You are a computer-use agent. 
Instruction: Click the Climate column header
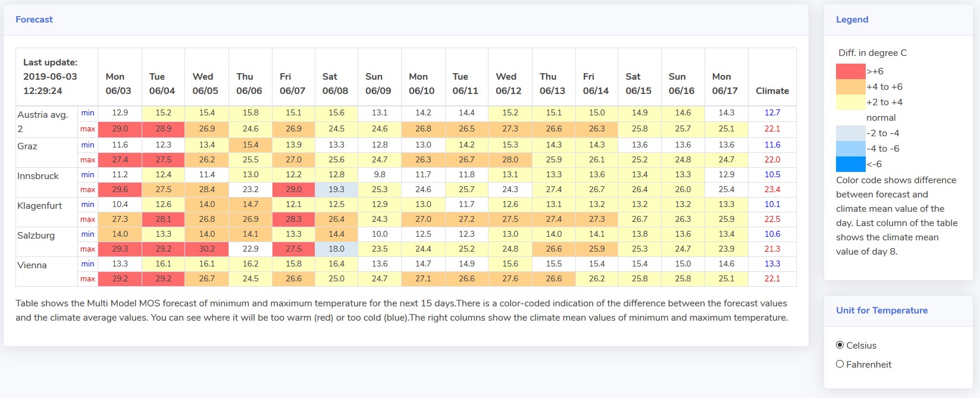(772, 91)
